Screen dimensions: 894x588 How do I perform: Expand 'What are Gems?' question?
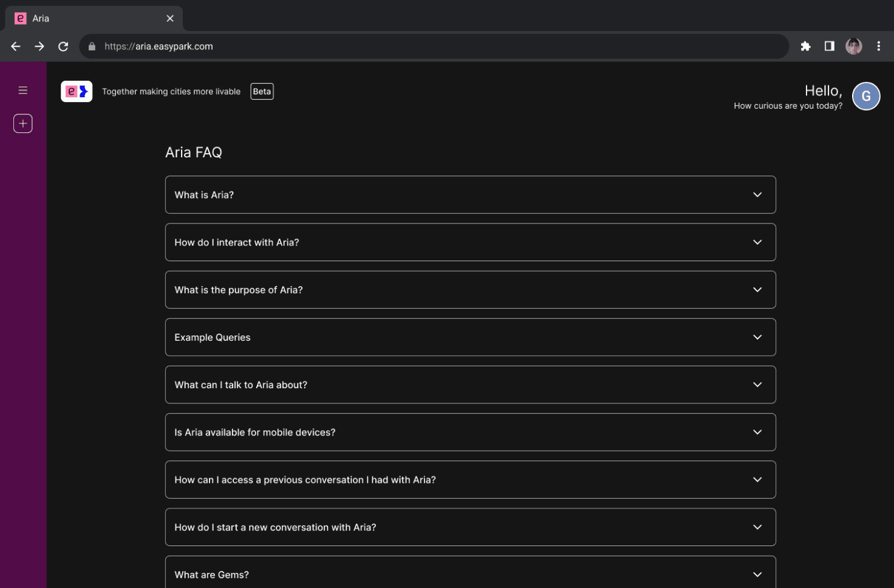[471, 572]
